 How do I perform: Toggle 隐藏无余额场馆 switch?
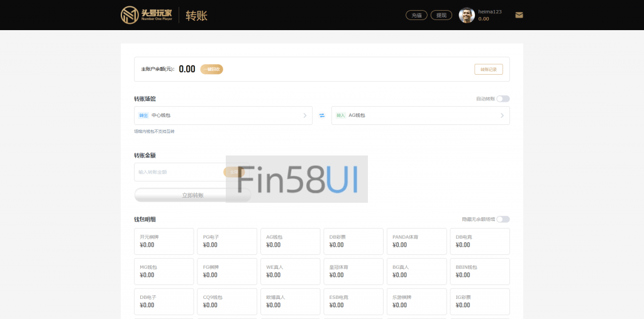pyautogui.click(x=503, y=219)
